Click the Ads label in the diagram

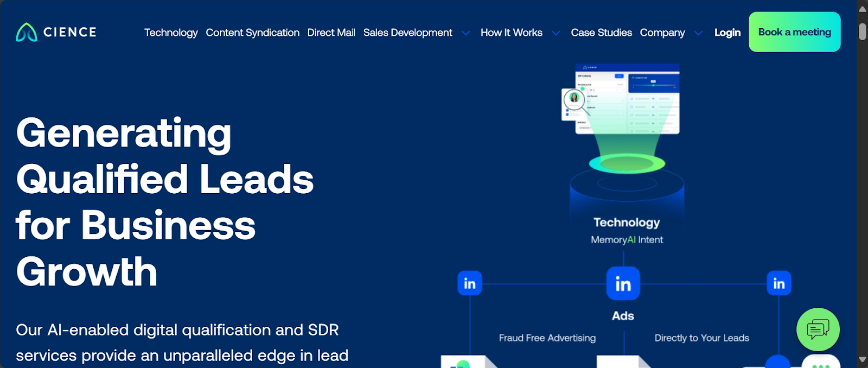click(623, 316)
